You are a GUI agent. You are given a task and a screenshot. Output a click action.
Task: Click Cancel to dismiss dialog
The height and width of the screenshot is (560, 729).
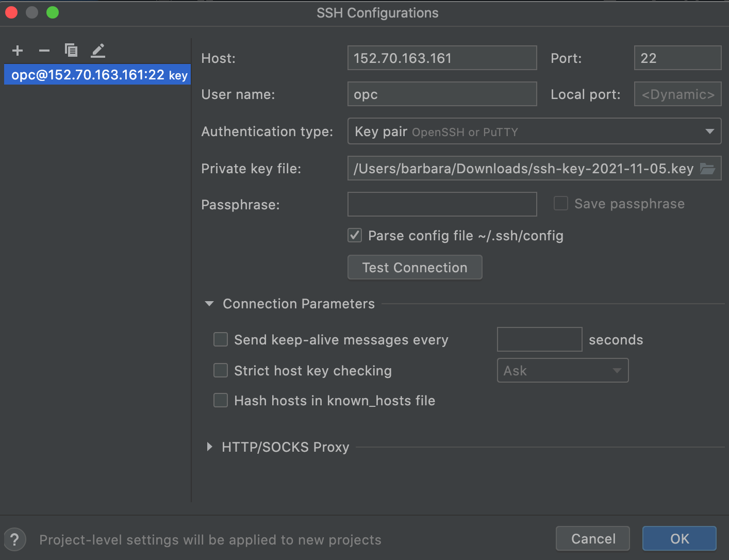coord(593,539)
